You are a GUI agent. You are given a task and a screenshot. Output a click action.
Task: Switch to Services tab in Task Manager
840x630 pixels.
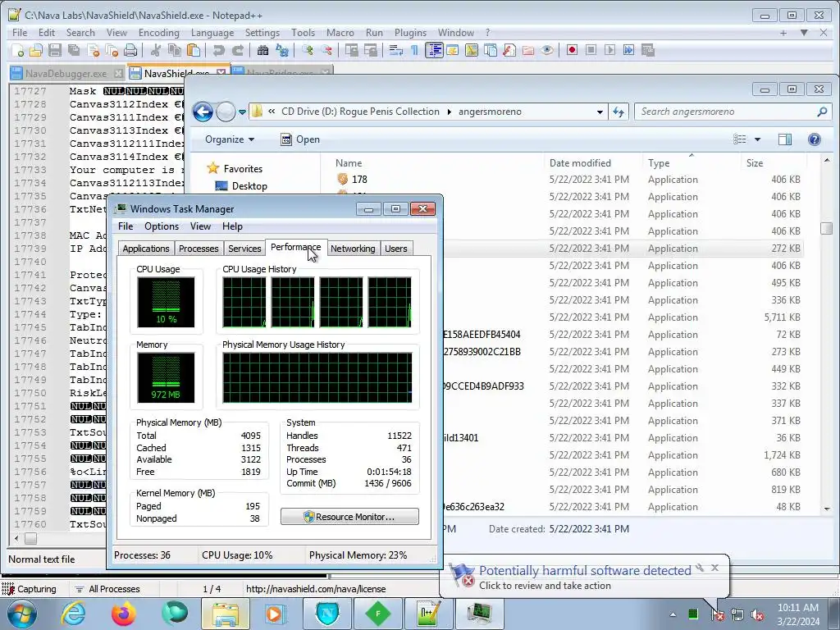(x=244, y=249)
